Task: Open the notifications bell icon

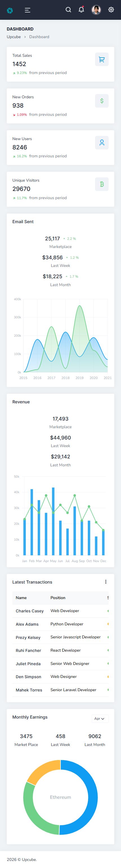Action: 81,9
